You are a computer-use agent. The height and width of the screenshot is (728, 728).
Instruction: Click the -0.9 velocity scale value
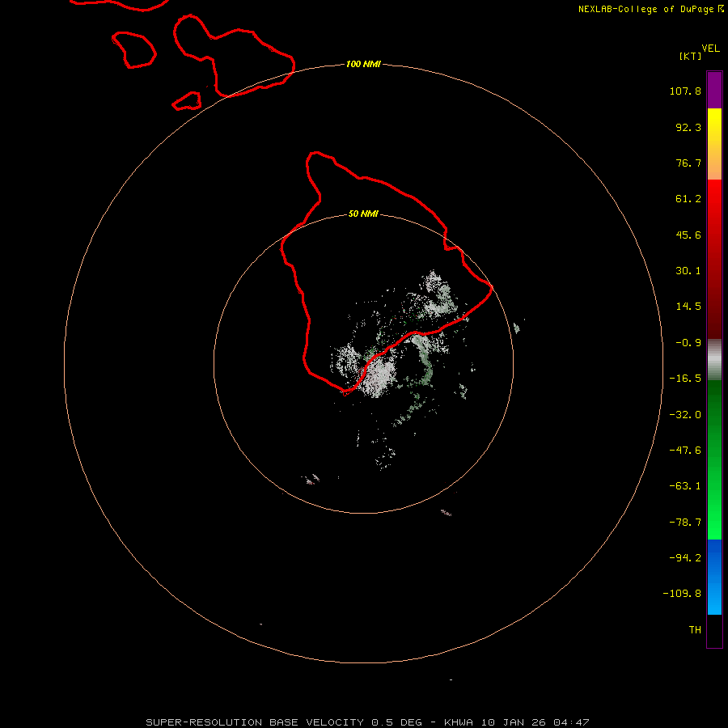[x=688, y=343]
